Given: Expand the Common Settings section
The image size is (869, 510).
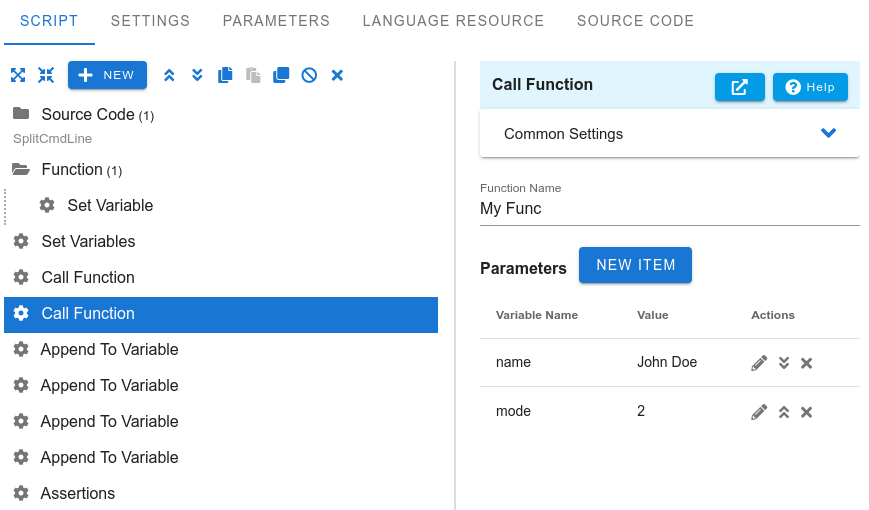Looking at the screenshot, I should 828,134.
